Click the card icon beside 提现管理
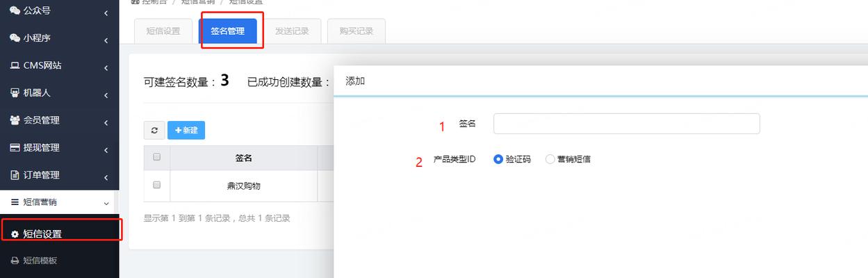 (15, 147)
